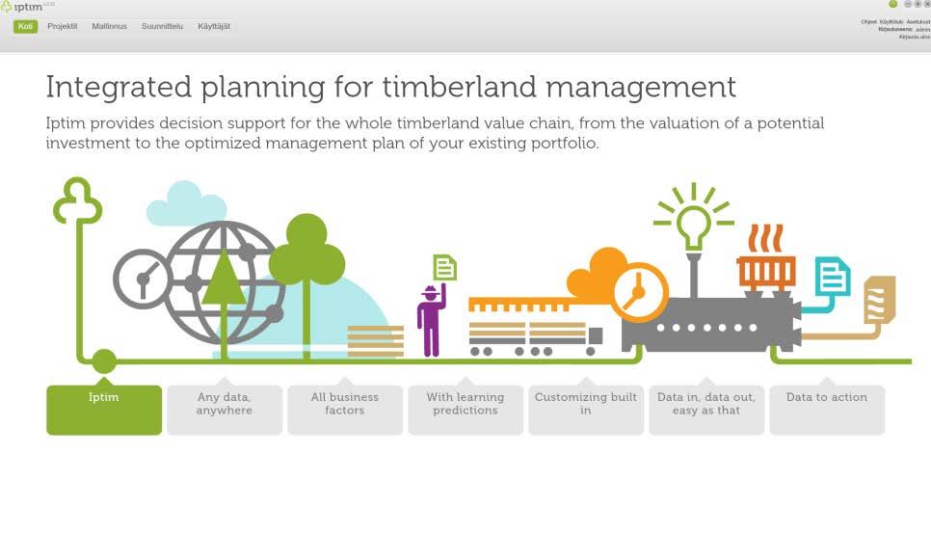Maximize the application window
931x560 pixels.
[x=918, y=4]
